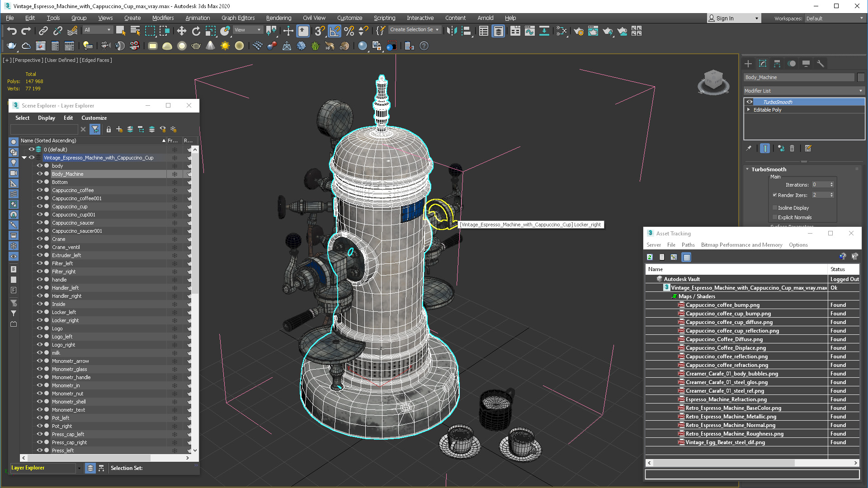Viewport: 868px width, 488px height.
Task: Expand the Editable Poly stack entry
Action: click(749, 110)
